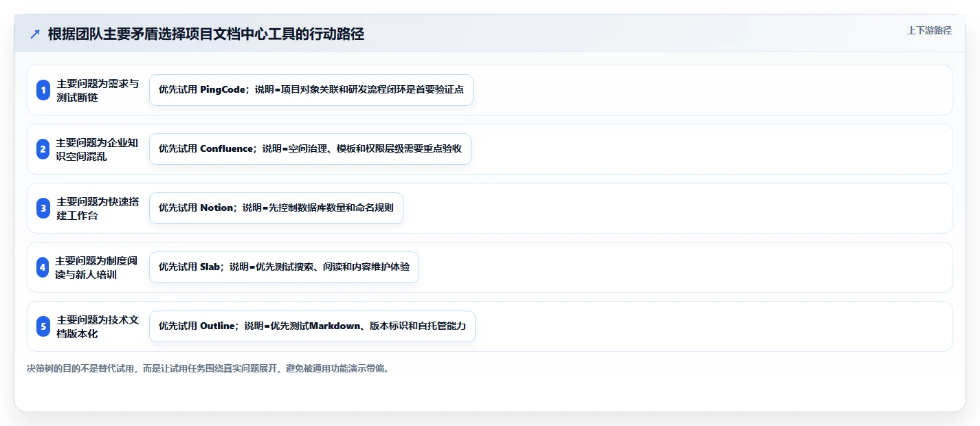
Task: Select step badge number 2
Action: click(43, 149)
